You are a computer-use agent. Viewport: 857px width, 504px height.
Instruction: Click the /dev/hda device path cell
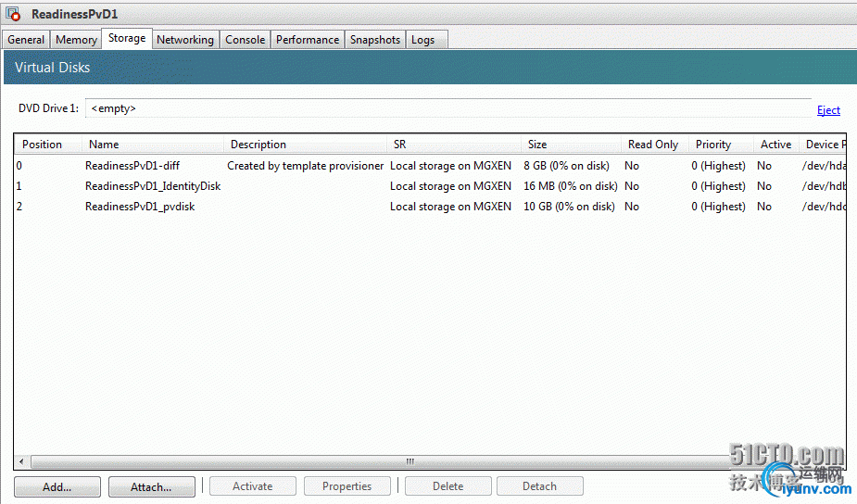(824, 166)
